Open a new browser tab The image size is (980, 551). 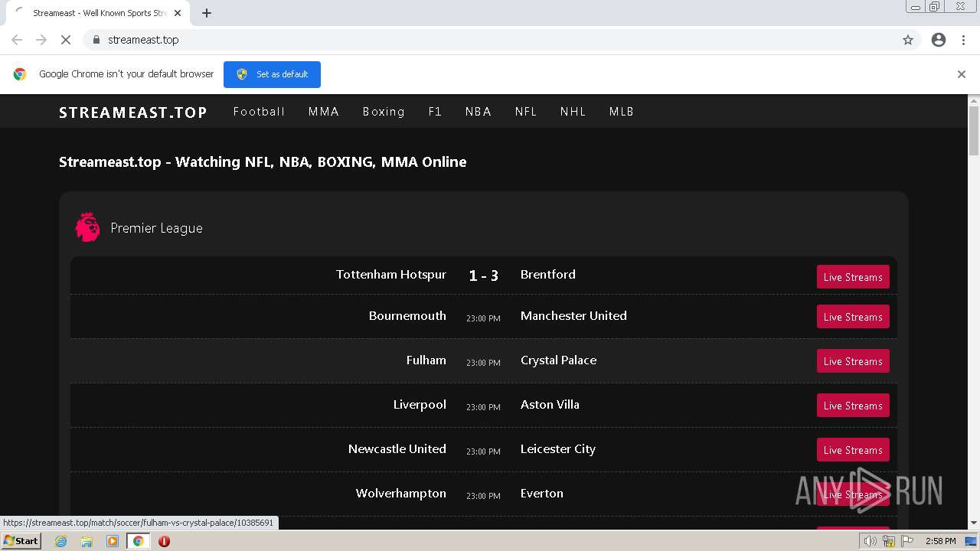pos(207,13)
